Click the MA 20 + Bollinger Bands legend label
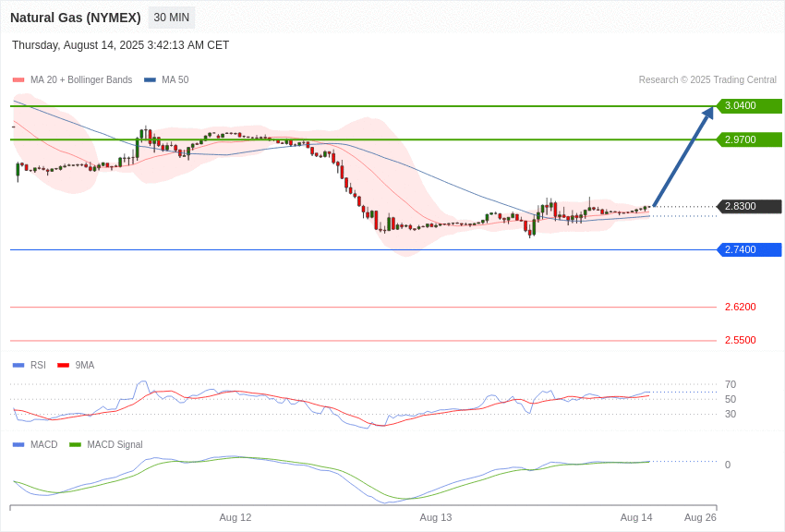The width and height of the screenshot is (785, 532). click(x=81, y=80)
